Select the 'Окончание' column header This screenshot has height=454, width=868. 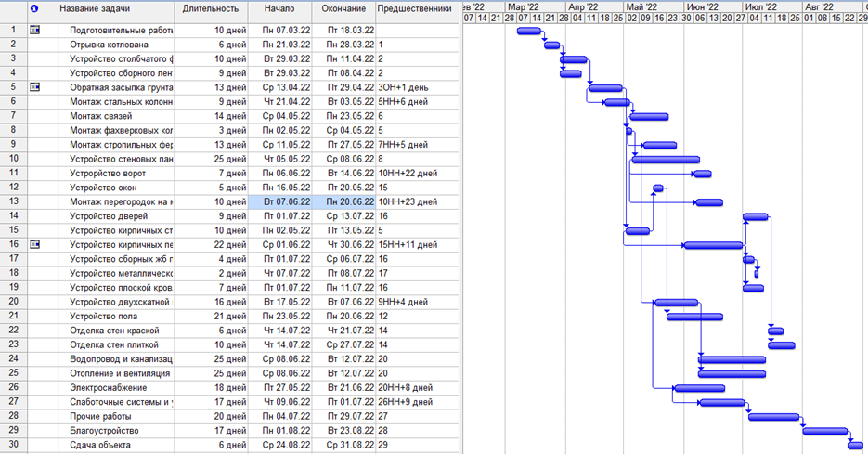click(343, 8)
